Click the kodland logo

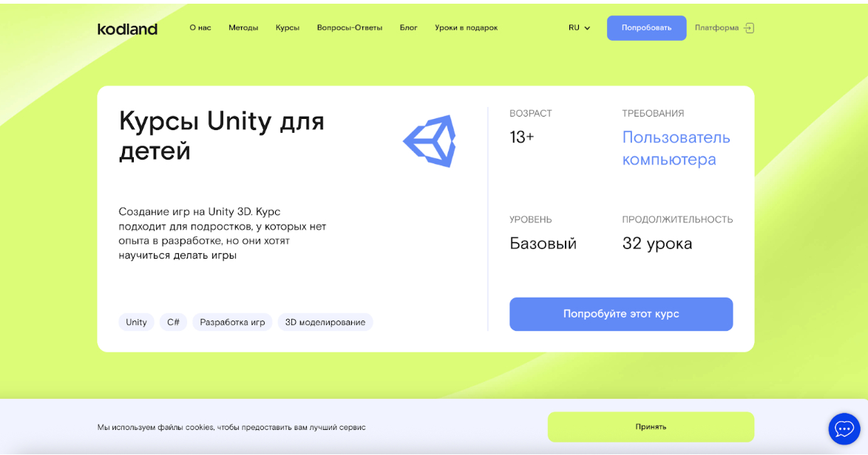pos(127,29)
